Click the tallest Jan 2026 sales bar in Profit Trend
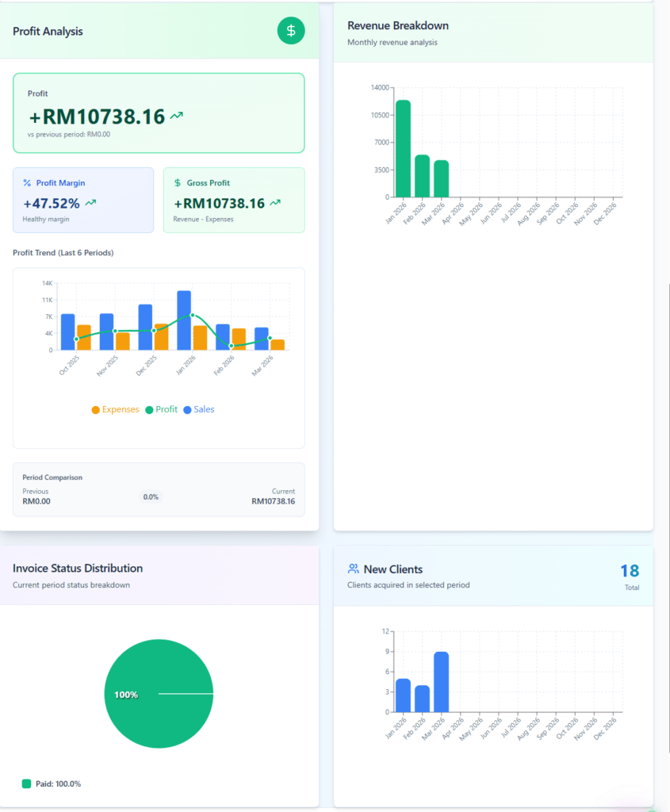This screenshot has height=812, width=670. [182, 319]
